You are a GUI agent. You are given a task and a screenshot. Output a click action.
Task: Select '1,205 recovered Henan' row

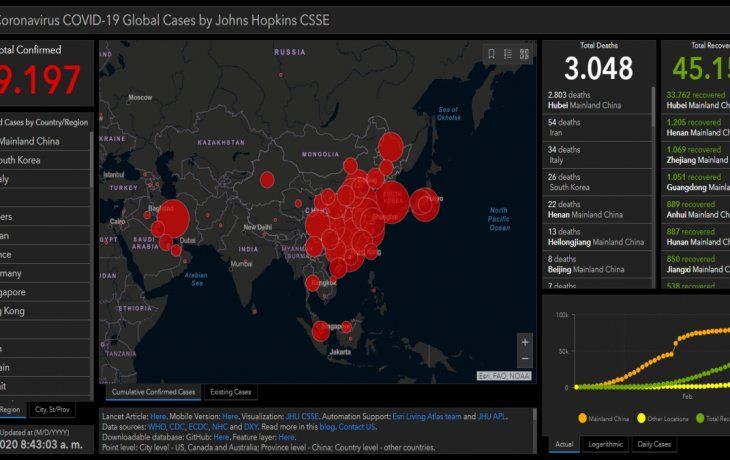click(696, 128)
